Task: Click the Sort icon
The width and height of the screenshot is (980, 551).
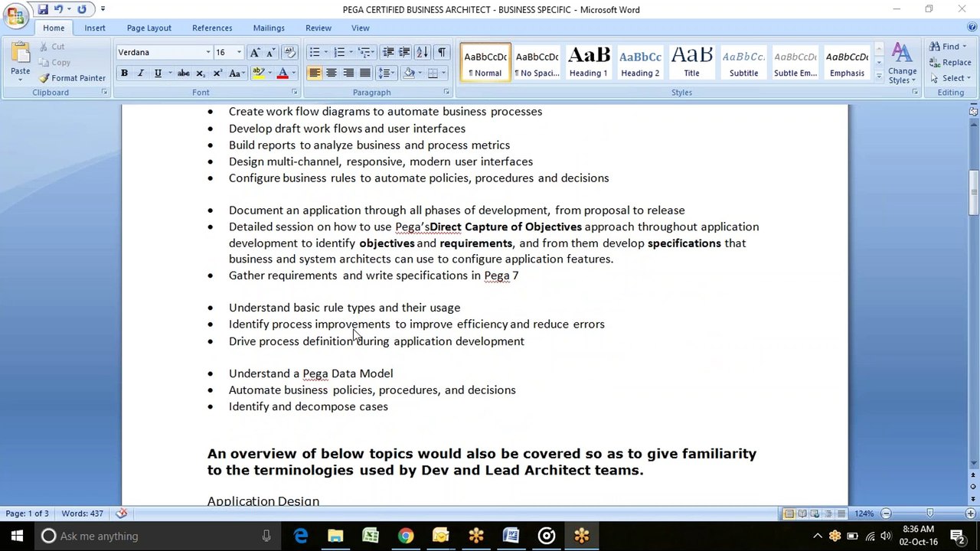Action: (x=423, y=52)
